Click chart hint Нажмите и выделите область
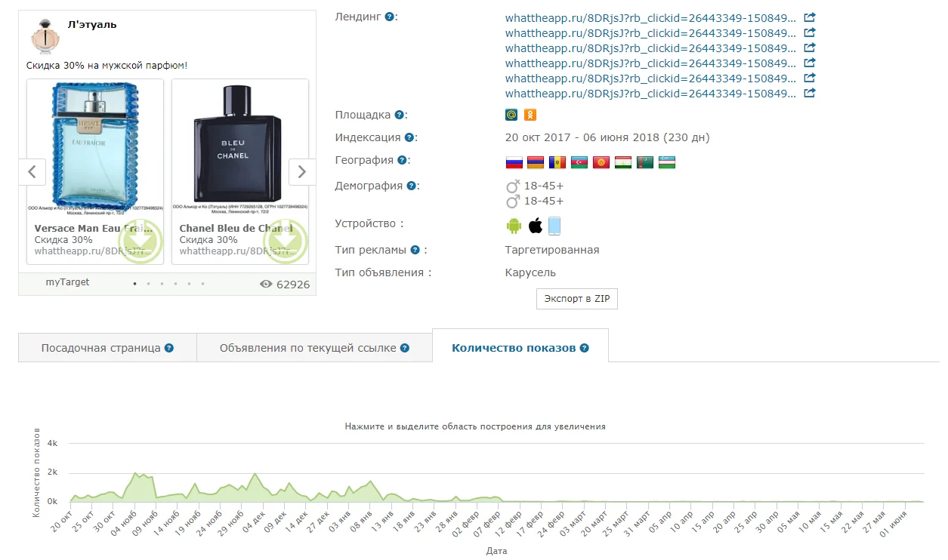Viewport: 948px width, 560px height. pyautogui.click(x=475, y=426)
